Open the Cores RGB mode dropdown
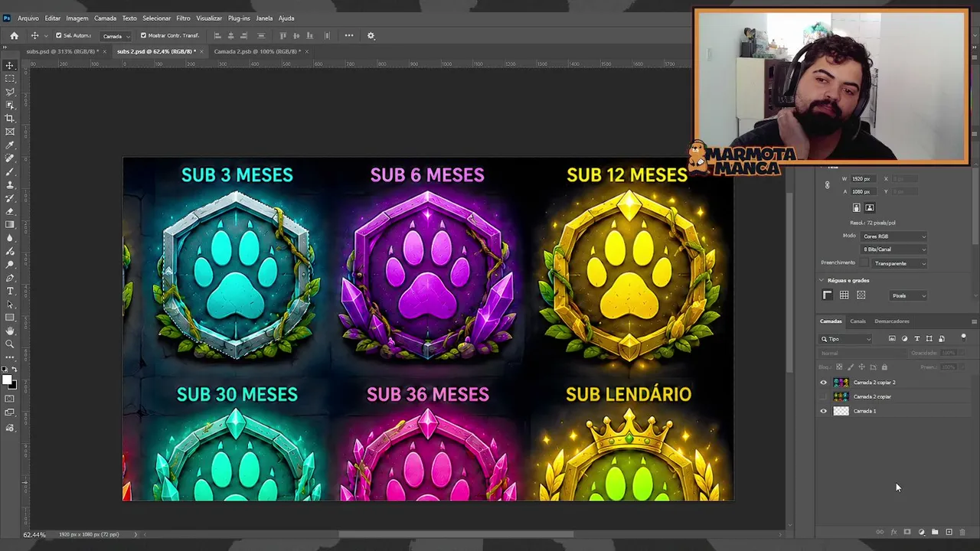980x551 pixels. 894,236
